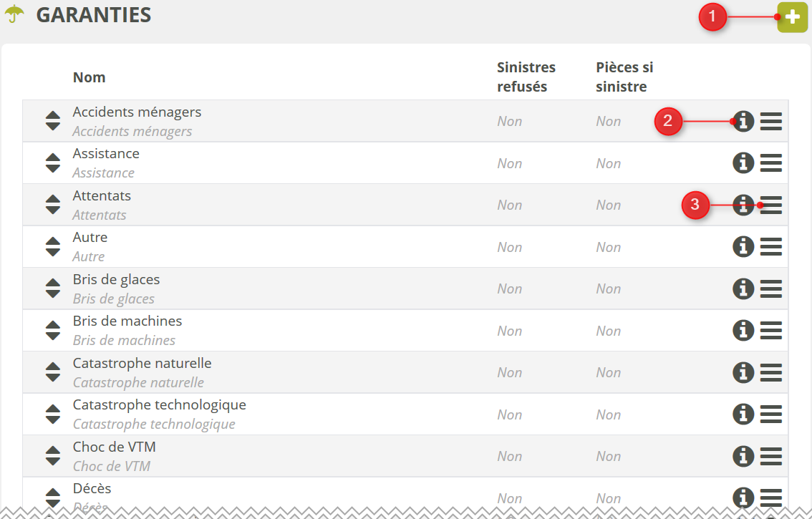Open info icon for Bris de glaces
This screenshot has width=812, height=519.
pyautogui.click(x=743, y=288)
